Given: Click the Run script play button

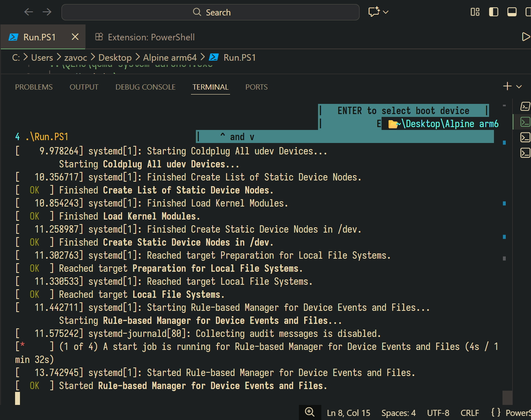Looking at the screenshot, I should [x=526, y=37].
